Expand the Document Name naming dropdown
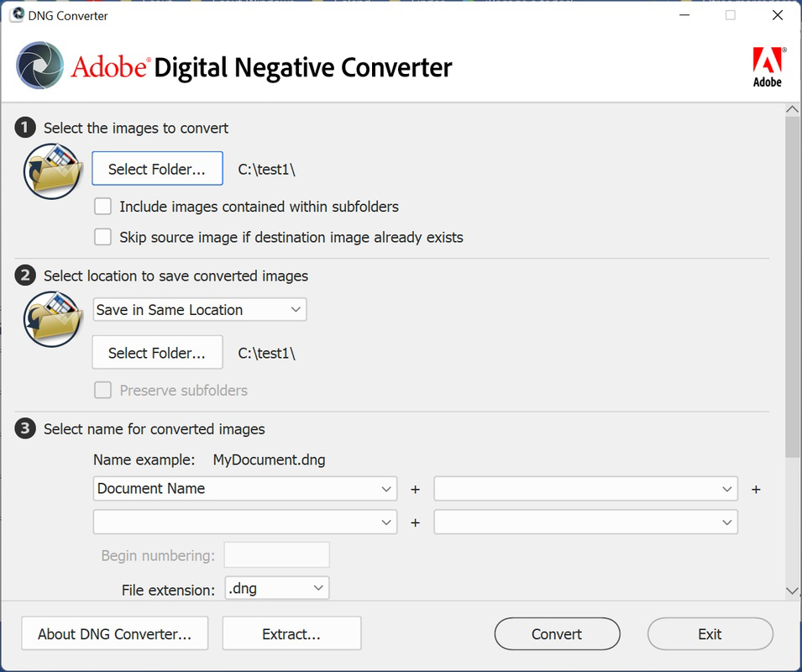Image resolution: width=802 pixels, height=672 pixels. tap(245, 488)
